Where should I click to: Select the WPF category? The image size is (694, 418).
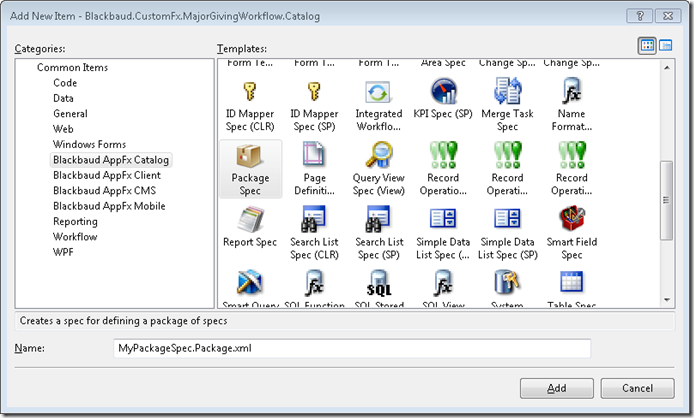coord(63,252)
